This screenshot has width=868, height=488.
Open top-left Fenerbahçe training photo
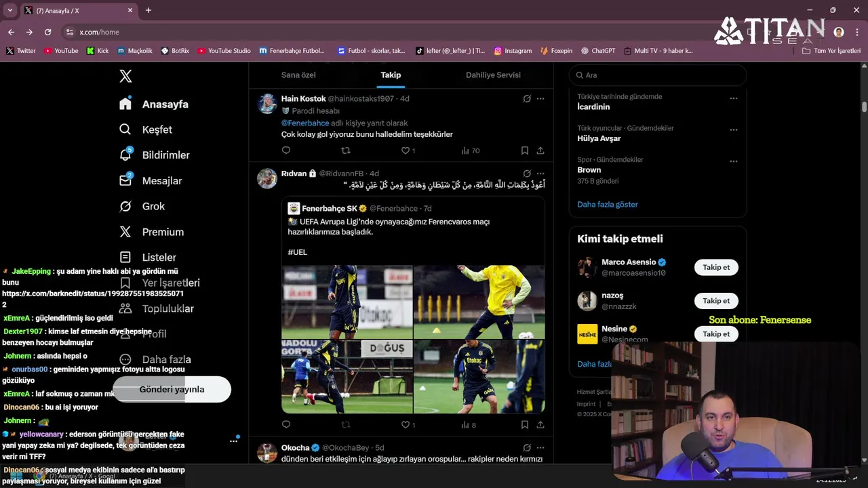click(x=347, y=302)
